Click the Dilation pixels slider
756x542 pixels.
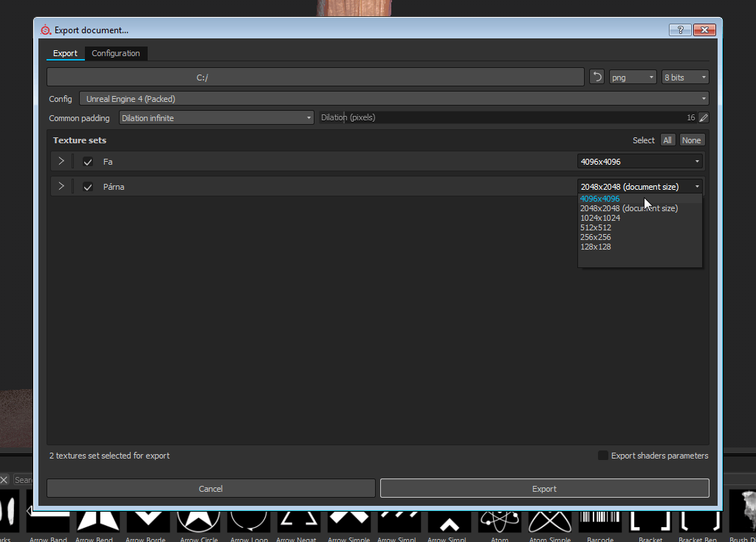coord(506,117)
